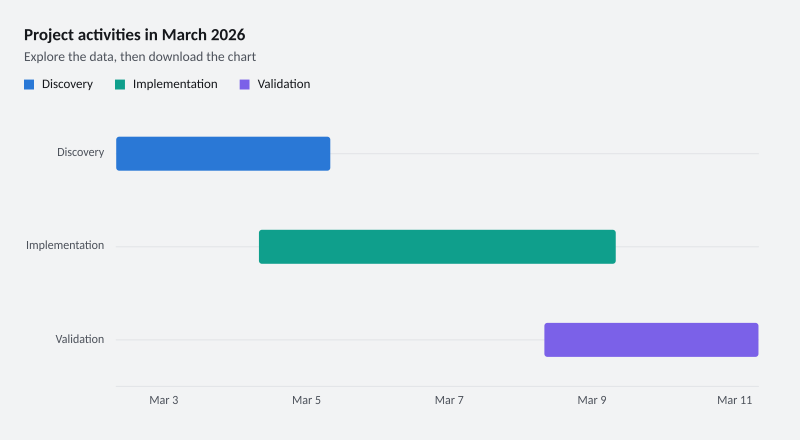Click the Discovery row axis label
Viewport: 800px width, 440px height.
click(81, 152)
